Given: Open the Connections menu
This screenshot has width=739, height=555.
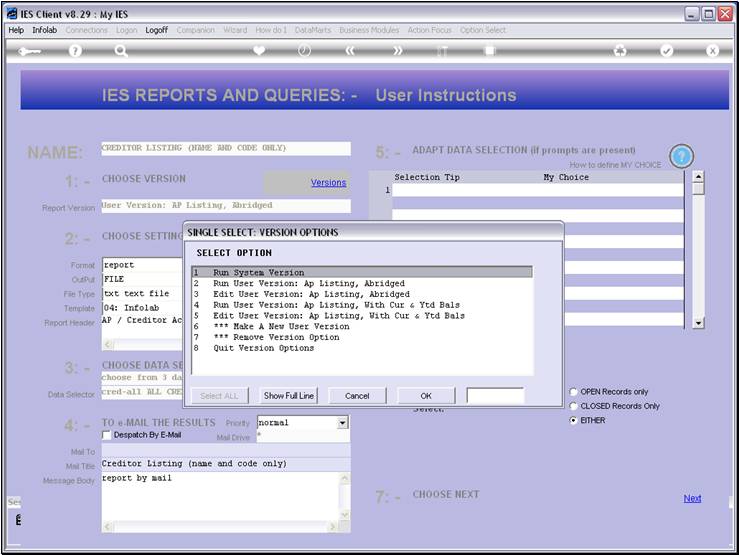Looking at the screenshot, I should coord(86,30).
